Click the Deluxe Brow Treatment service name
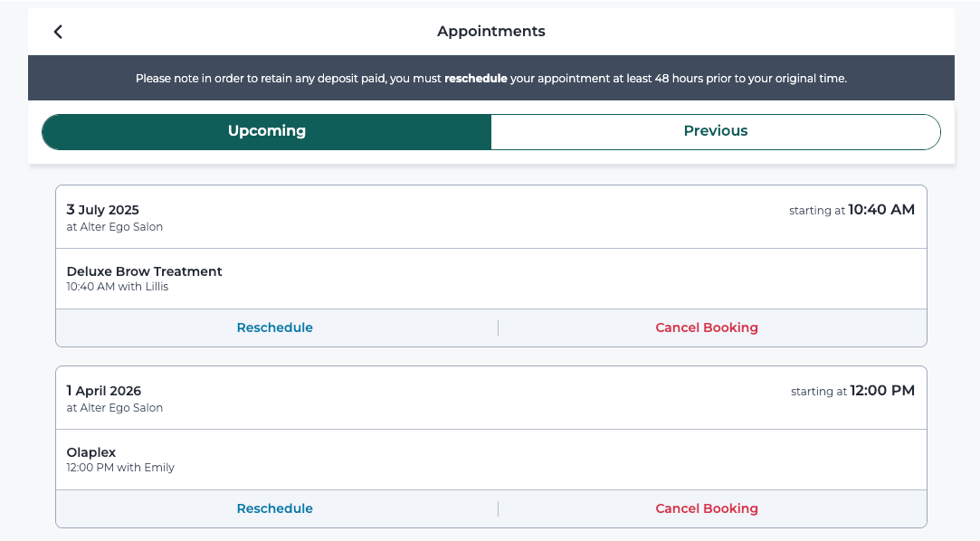Viewport: 980px width, 541px height. 145,271
